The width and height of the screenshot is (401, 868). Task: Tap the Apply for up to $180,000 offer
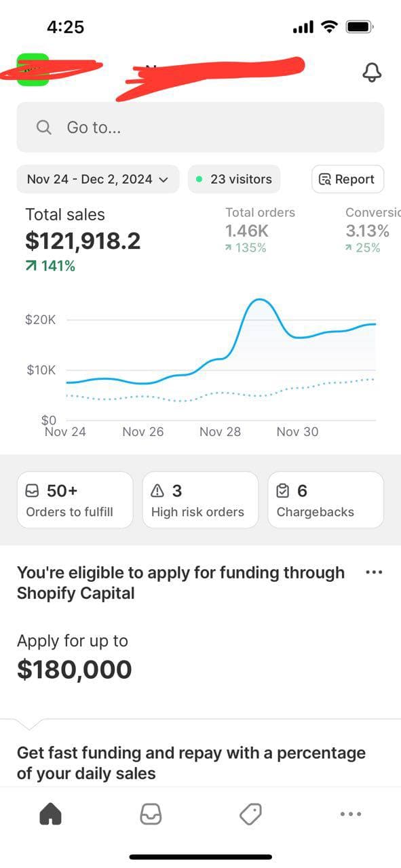[75, 656]
